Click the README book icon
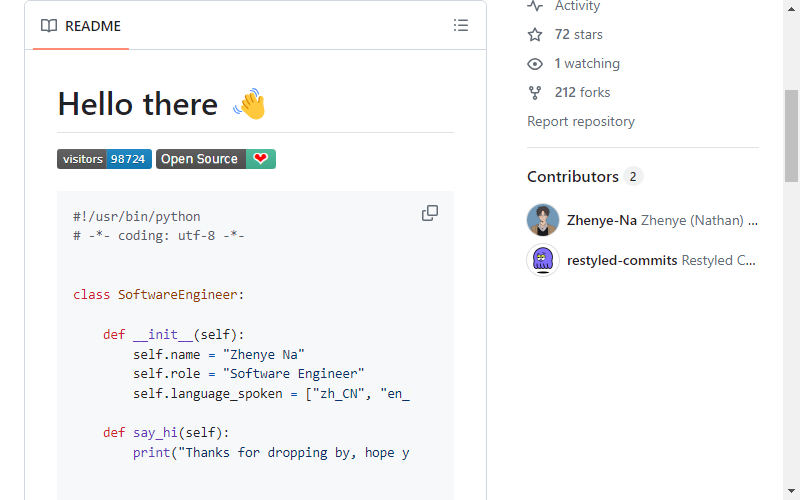This screenshot has height=500, width=800. [49, 26]
